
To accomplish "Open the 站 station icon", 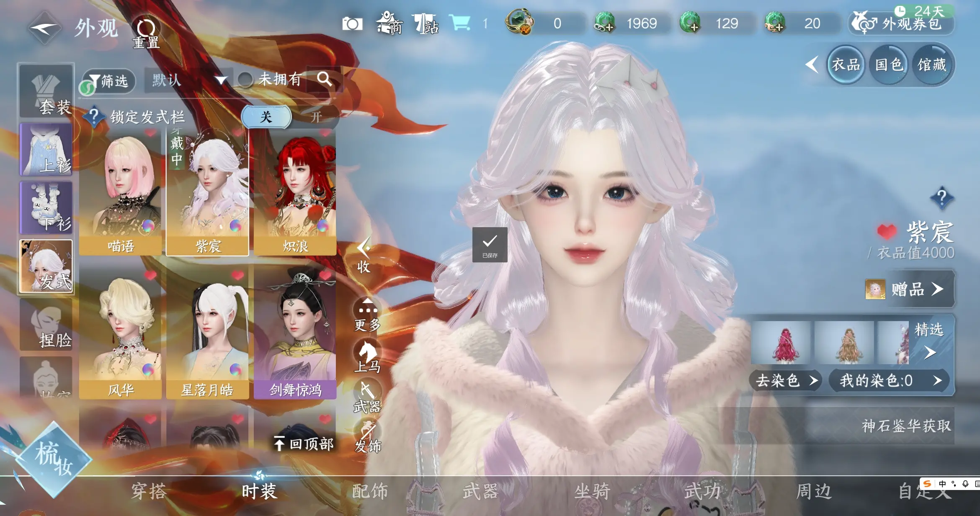I will [425, 23].
